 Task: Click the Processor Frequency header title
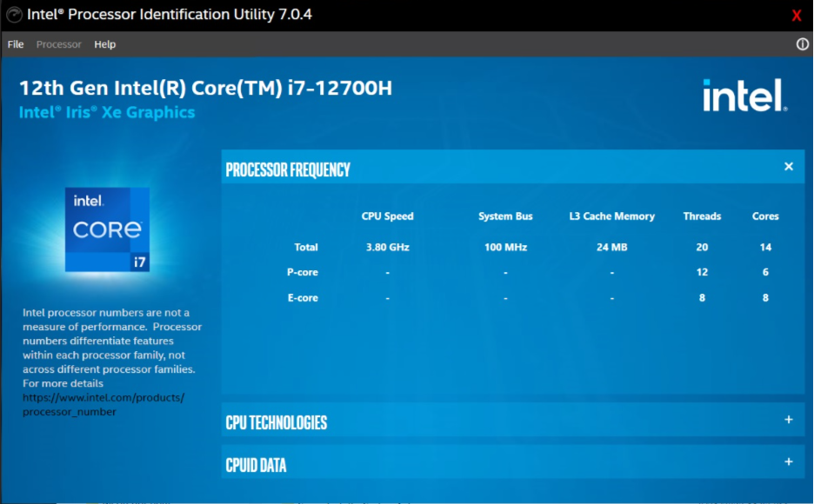tap(288, 169)
